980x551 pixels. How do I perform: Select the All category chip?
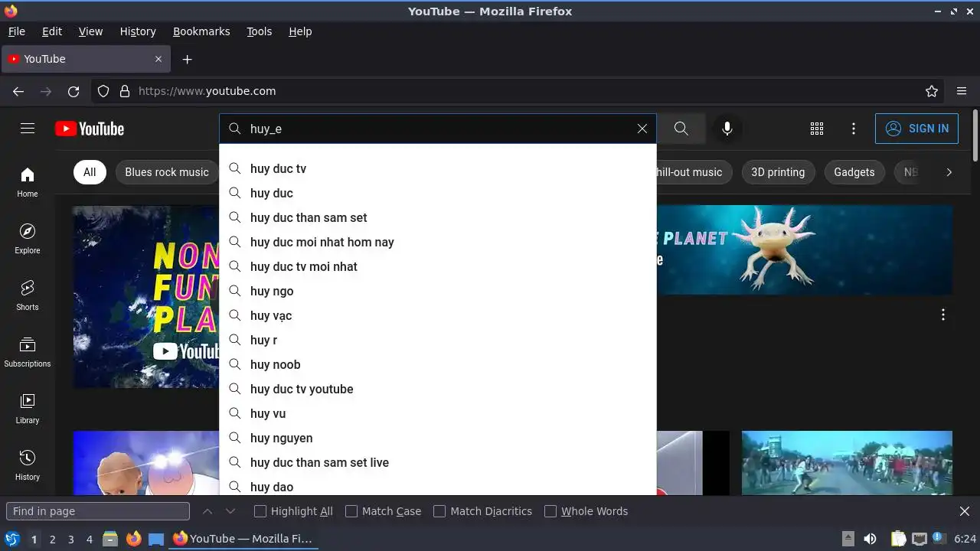pyautogui.click(x=90, y=172)
